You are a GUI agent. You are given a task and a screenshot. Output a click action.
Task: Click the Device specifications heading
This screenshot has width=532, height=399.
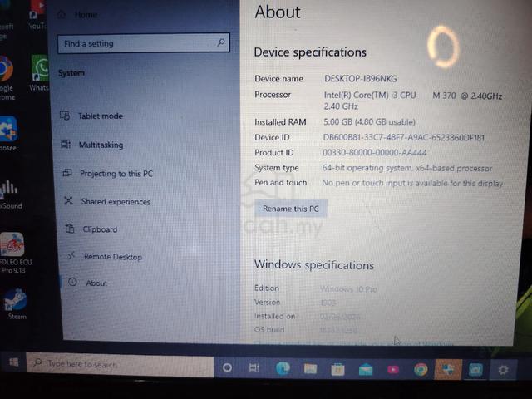pyautogui.click(x=310, y=52)
